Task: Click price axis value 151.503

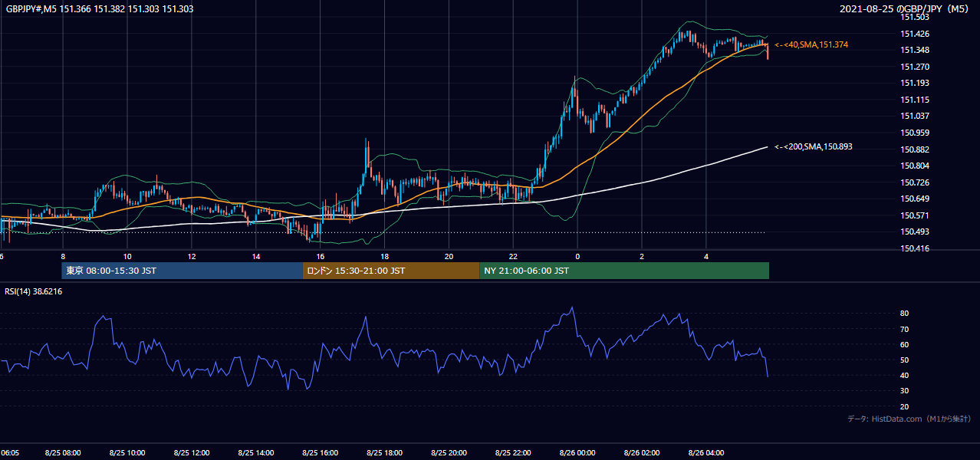Action: coord(915,18)
